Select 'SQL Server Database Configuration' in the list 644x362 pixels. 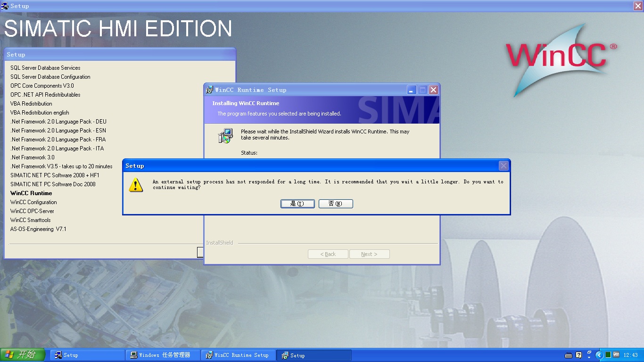click(50, 77)
